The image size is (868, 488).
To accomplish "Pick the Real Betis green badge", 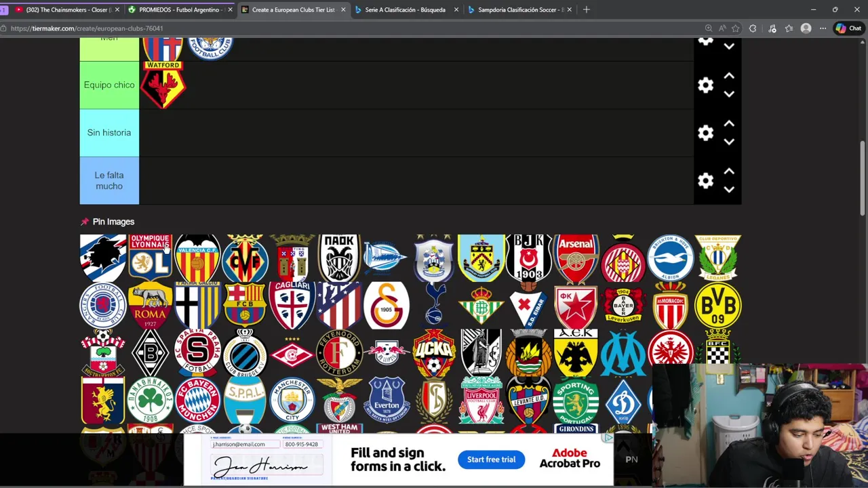I will 481,306.
